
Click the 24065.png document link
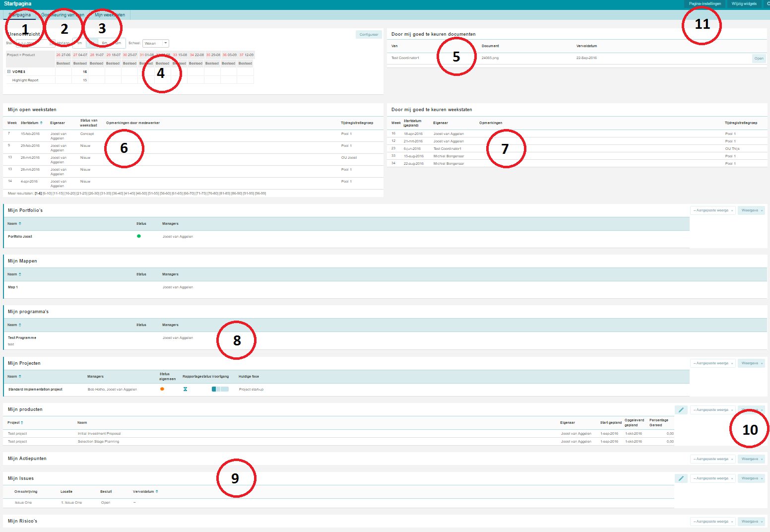490,58
